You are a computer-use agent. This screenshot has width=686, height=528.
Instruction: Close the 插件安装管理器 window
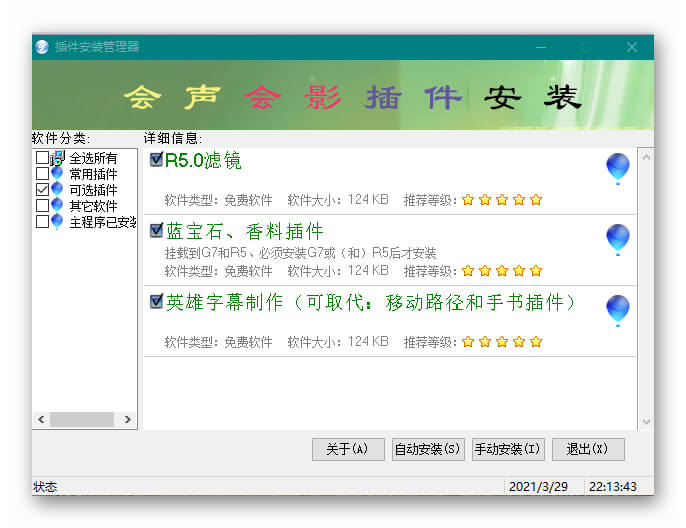click(x=632, y=47)
